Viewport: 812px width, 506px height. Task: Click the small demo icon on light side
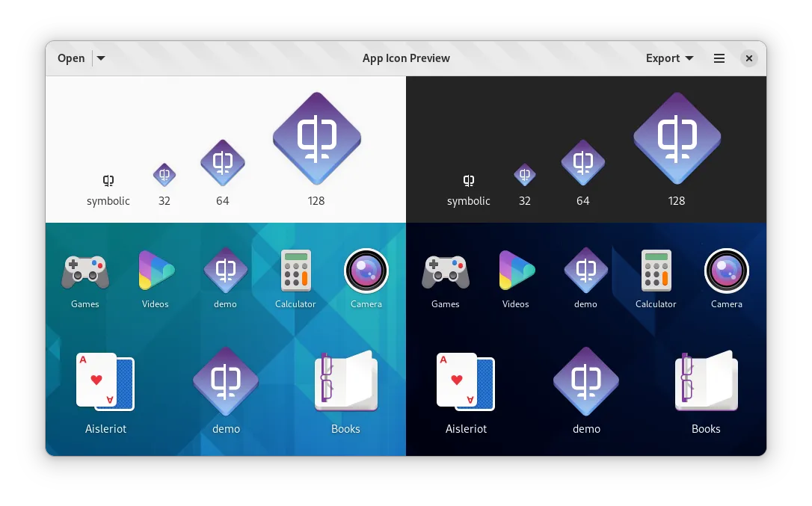(225, 271)
